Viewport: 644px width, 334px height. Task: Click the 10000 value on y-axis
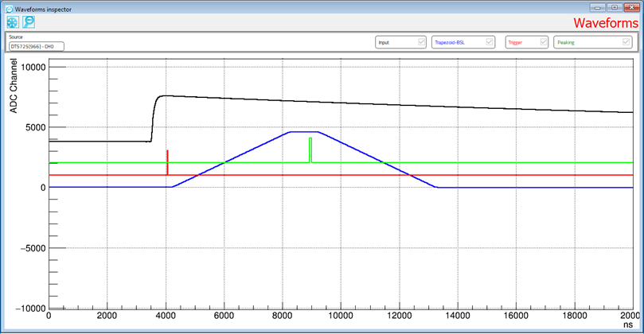pos(33,68)
